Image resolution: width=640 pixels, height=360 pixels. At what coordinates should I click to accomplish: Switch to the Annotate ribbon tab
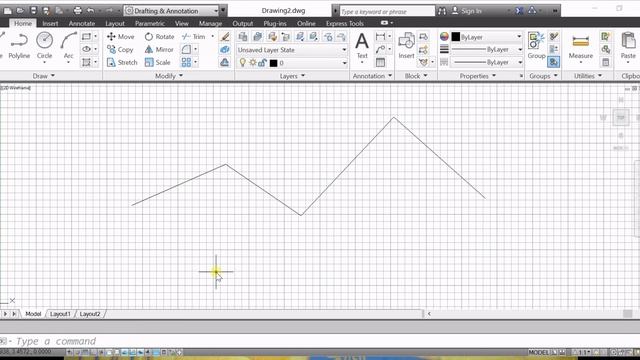[82, 24]
